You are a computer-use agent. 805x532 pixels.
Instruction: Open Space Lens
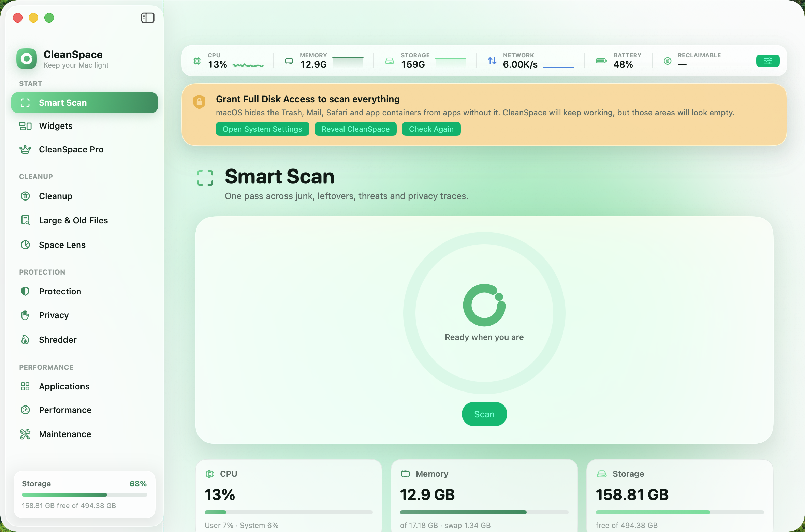tap(85, 245)
